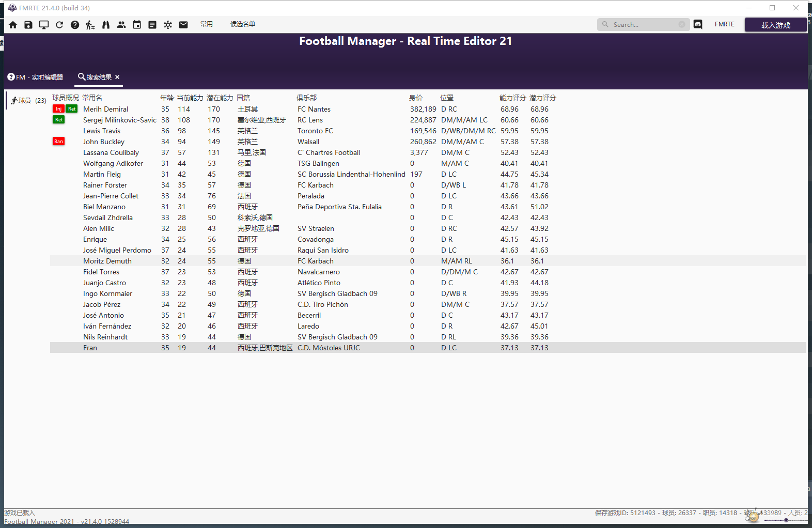The image size is (812, 528).
Task: Click the FMRTE app logo in title bar
Action: (12, 8)
